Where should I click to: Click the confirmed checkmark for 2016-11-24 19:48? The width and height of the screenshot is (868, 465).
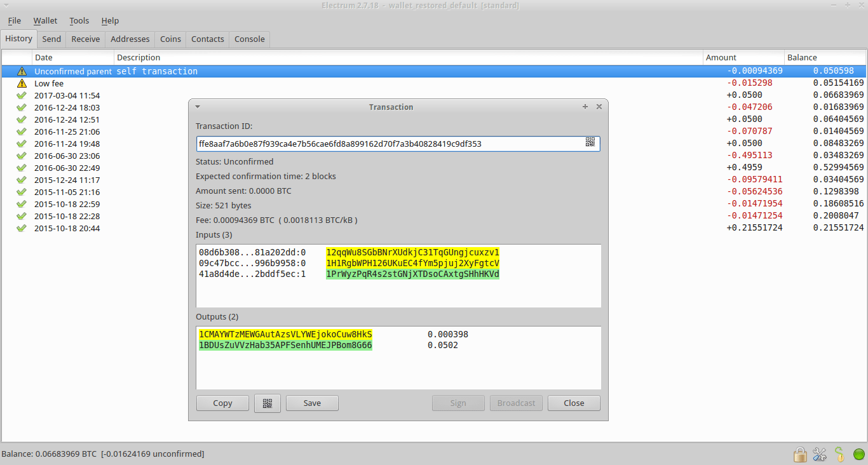22,144
